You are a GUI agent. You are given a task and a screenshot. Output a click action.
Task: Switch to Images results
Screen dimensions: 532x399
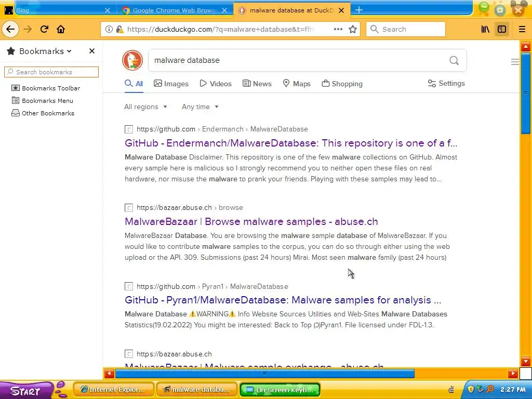coord(171,84)
